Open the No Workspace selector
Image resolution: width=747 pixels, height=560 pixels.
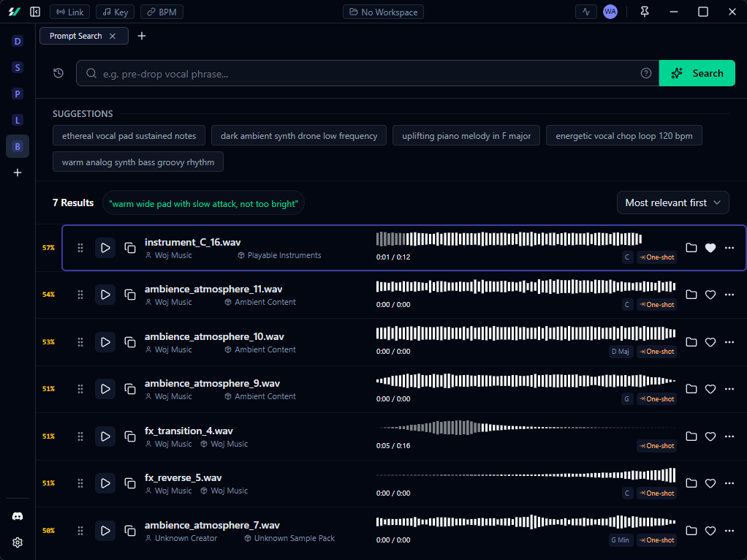(x=383, y=12)
